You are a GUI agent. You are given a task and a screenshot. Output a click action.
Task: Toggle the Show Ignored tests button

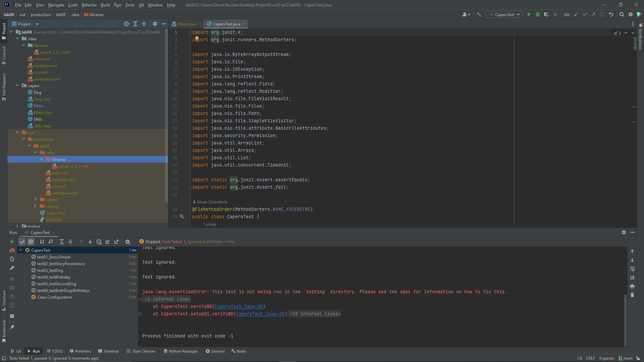point(31,242)
